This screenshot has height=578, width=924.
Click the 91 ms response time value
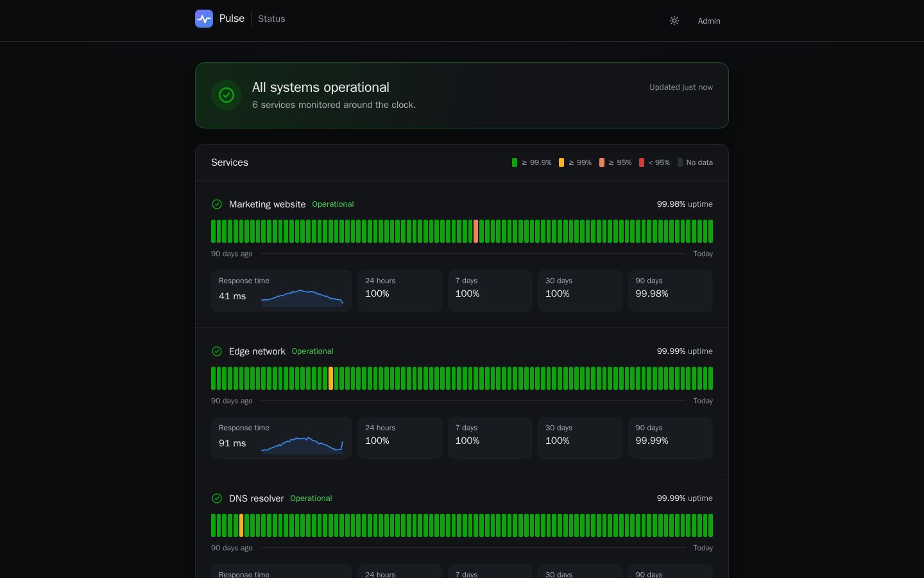point(232,443)
